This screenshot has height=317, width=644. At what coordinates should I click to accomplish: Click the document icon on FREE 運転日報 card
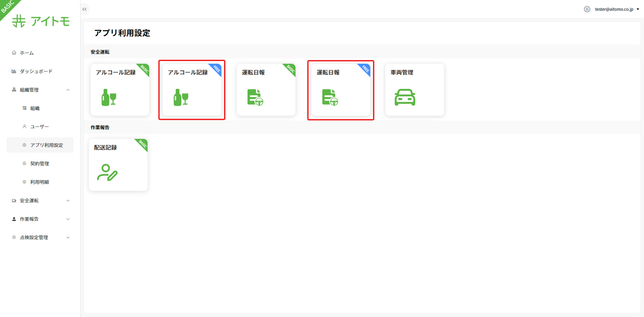coord(330,97)
